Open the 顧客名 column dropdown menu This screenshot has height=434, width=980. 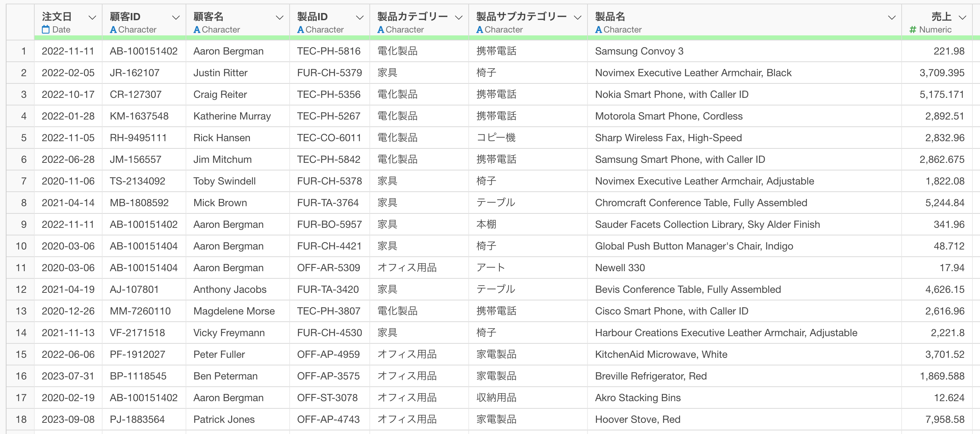[279, 17]
